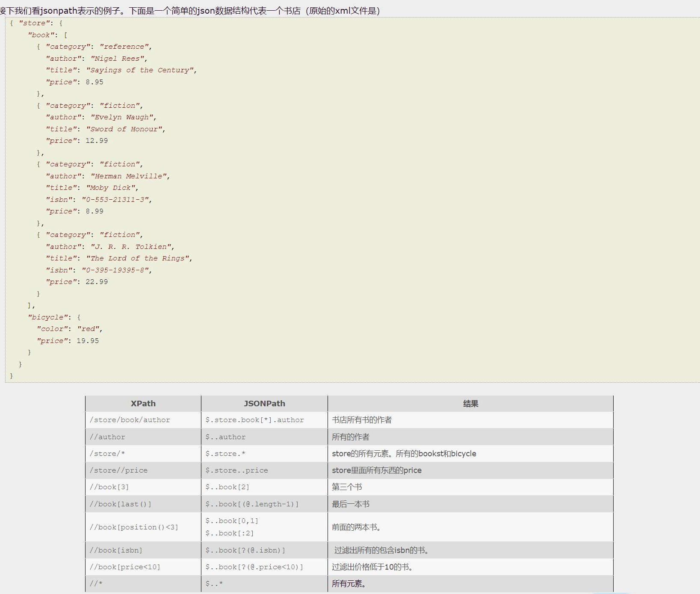The height and width of the screenshot is (594, 700).
Task: Click the "color": "red" line
Action: click(70, 329)
